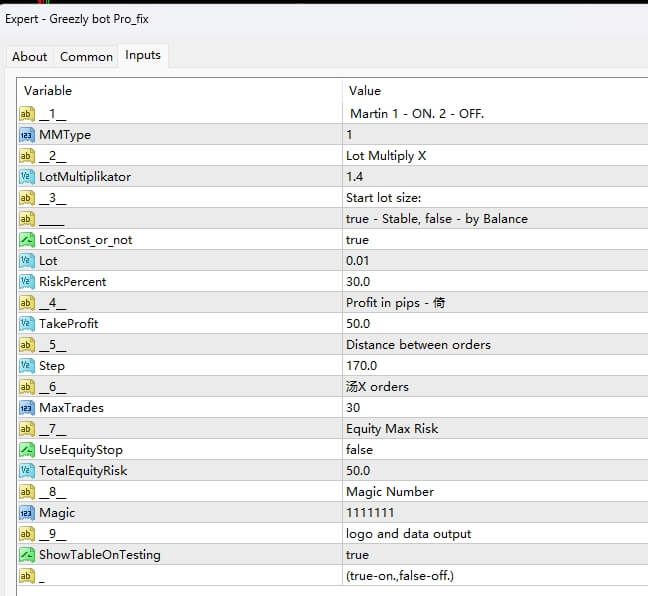Image resolution: width=648 pixels, height=596 pixels.
Task: Click the Variable column header
Action: coord(48,91)
